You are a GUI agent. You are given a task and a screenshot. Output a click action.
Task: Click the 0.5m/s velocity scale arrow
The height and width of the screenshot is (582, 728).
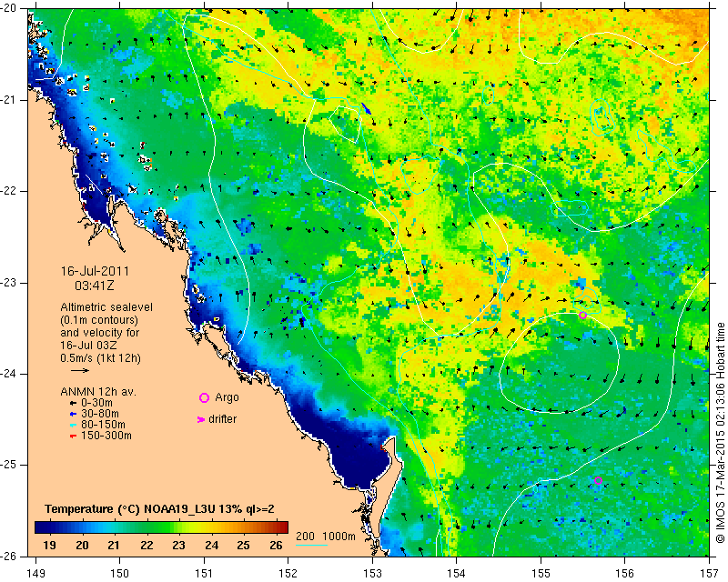80,370
